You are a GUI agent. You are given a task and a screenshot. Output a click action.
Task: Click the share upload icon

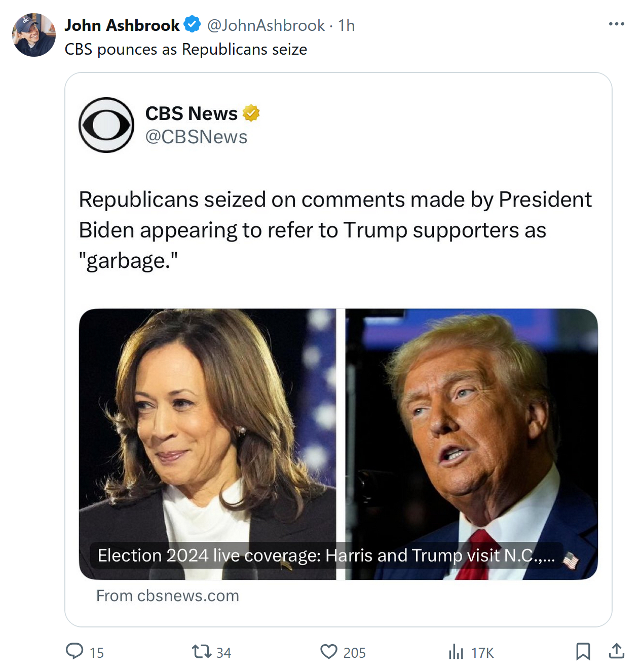click(616, 651)
